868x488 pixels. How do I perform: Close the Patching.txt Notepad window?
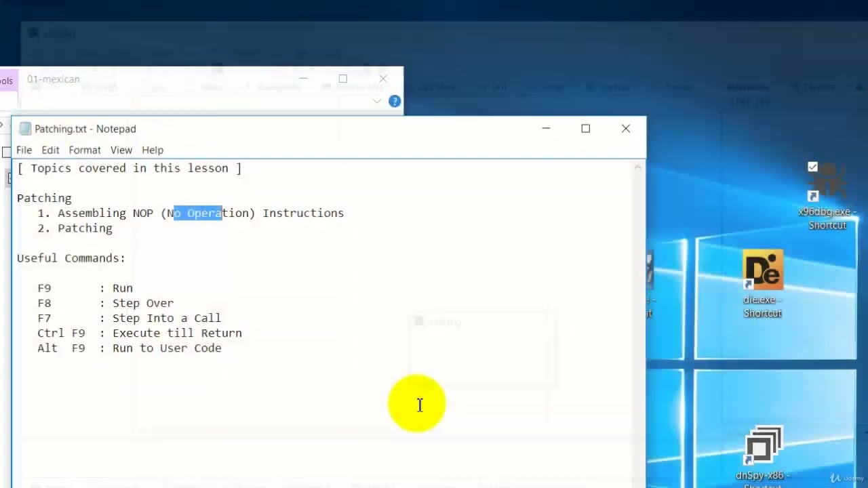click(626, 128)
